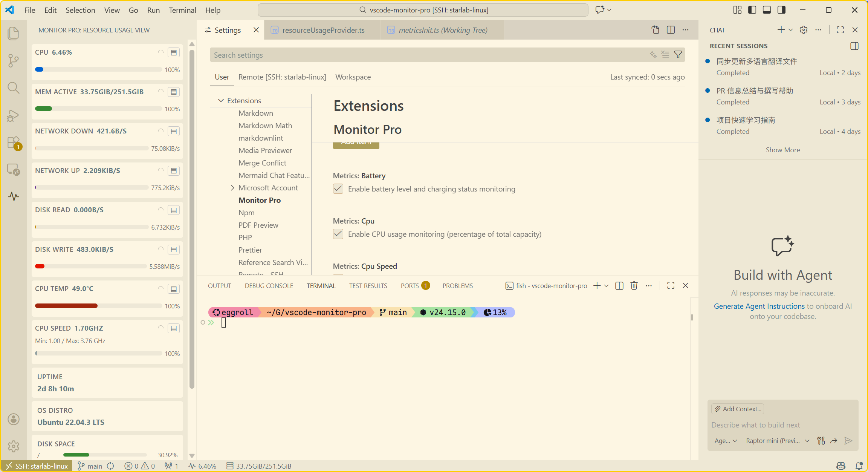Open the Explorer view in activity bar

pos(14,33)
